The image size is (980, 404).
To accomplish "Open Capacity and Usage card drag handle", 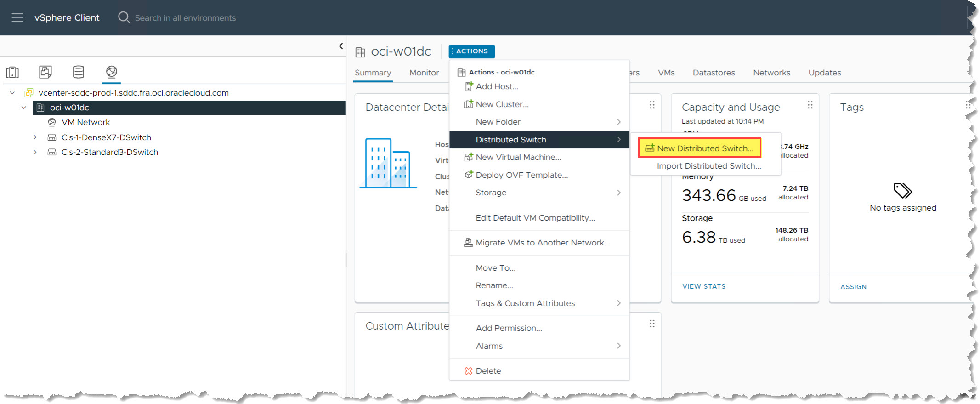I will click(810, 105).
